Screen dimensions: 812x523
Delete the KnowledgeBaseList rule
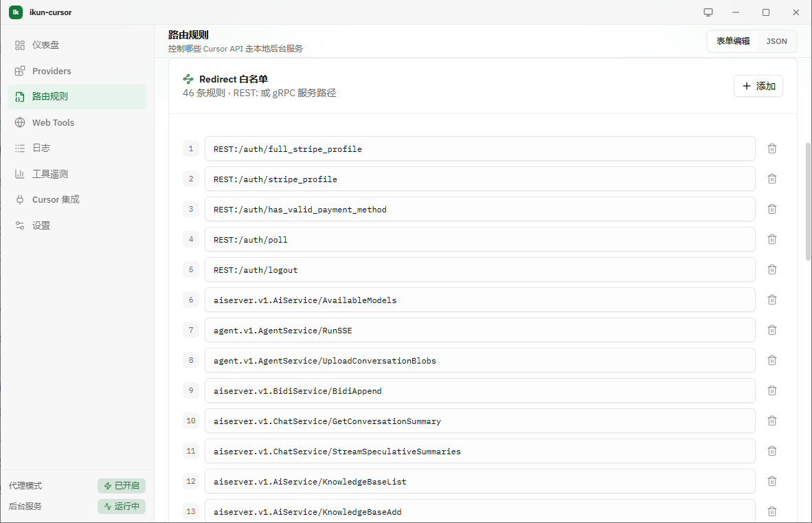point(771,481)
